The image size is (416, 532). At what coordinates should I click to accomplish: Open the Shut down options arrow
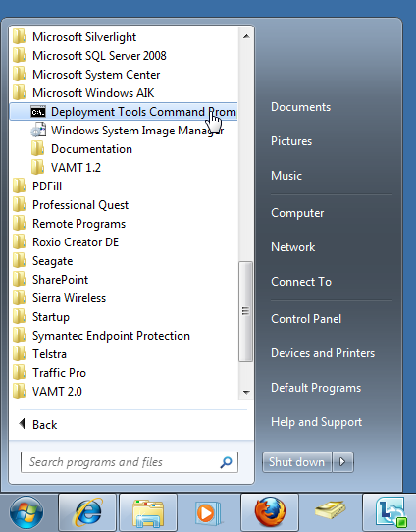coord(342,462)
